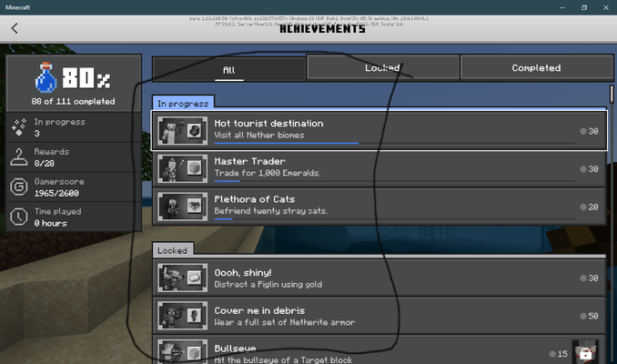The height and width of the screenshot is (364, 617).
Task: Click the blue potion completion icon
Action: point(46,77)
